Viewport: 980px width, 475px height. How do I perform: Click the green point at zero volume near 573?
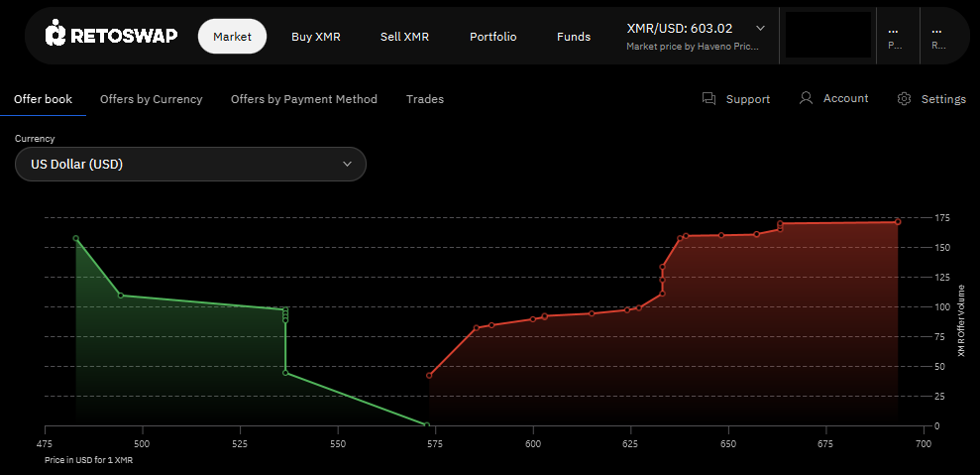(x=427, y=425)
